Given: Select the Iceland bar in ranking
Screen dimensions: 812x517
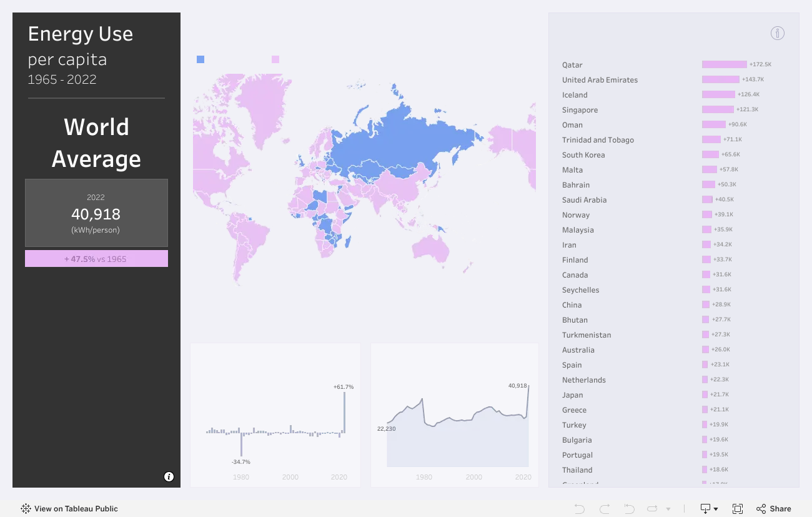Looking at the screenshot, I should (718, 94).
